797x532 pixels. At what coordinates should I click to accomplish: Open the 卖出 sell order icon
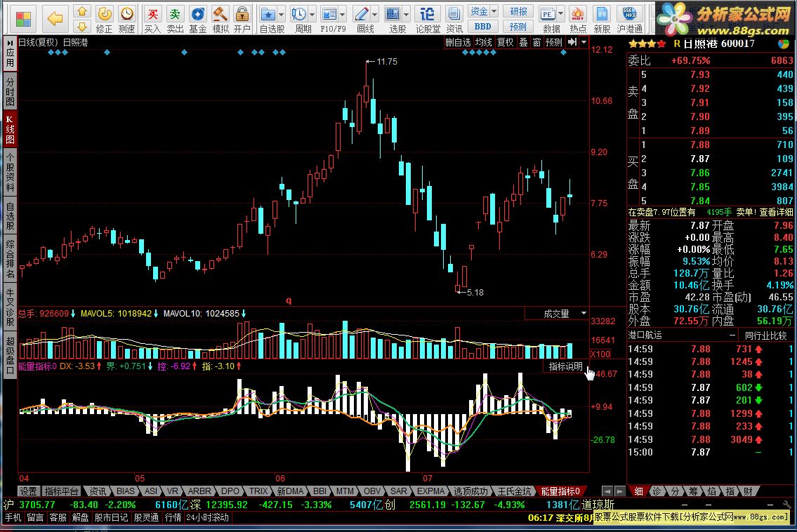[175, 19]
